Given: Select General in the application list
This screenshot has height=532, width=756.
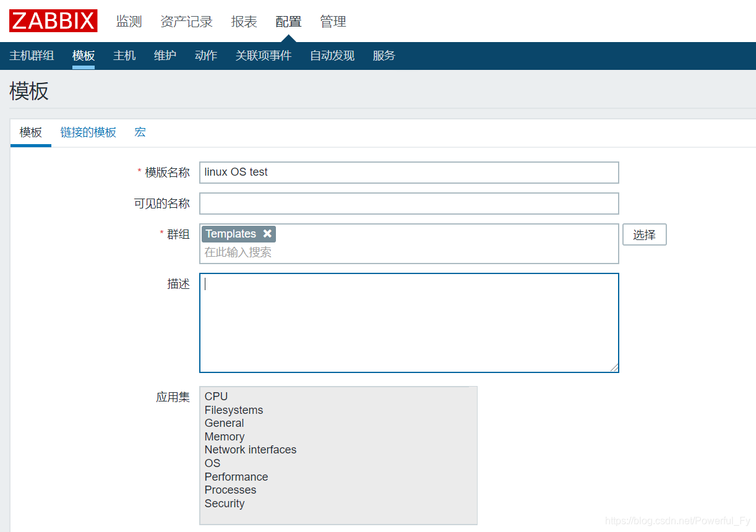Looking at the screenshot, I should pyautogui.click(x=224, y=423).
